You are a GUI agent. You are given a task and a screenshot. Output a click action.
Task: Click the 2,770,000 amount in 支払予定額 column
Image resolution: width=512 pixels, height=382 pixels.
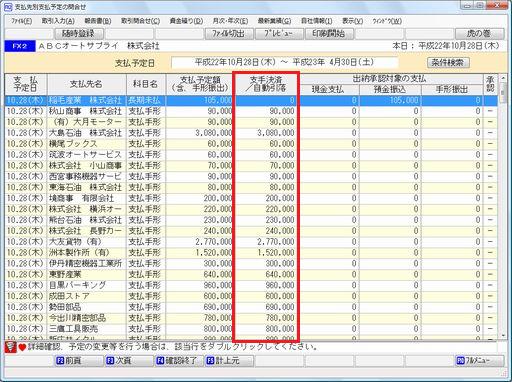coord(214,242)
